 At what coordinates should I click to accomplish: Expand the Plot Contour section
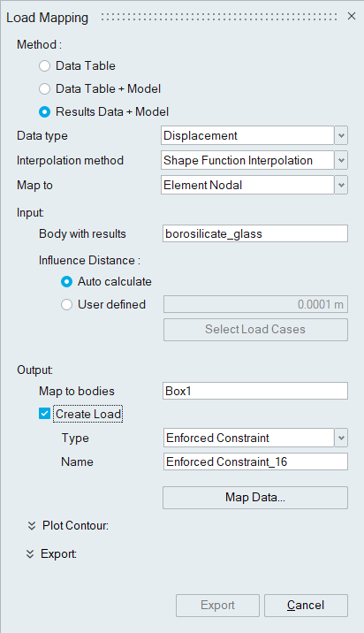[x=32, y=526]
